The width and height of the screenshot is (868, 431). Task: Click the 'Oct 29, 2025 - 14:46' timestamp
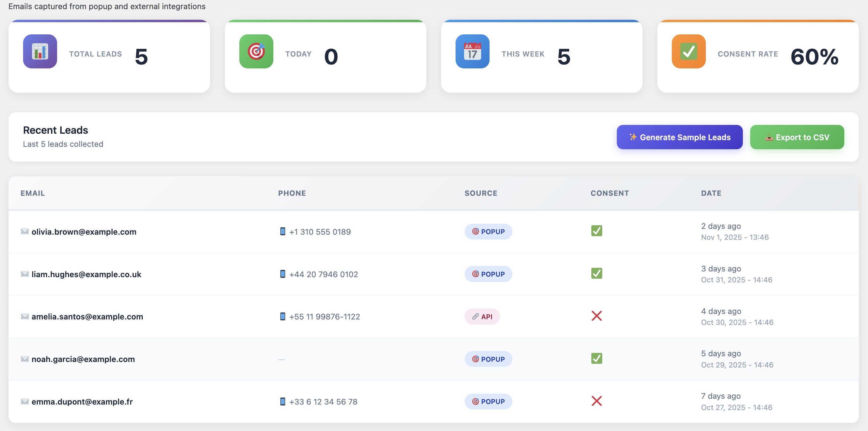(737, 364)
